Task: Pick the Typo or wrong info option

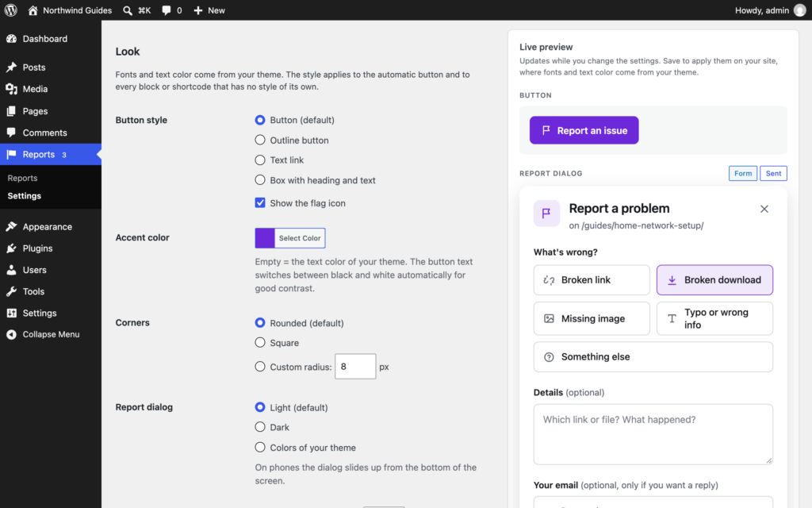Action: (714, 318)
